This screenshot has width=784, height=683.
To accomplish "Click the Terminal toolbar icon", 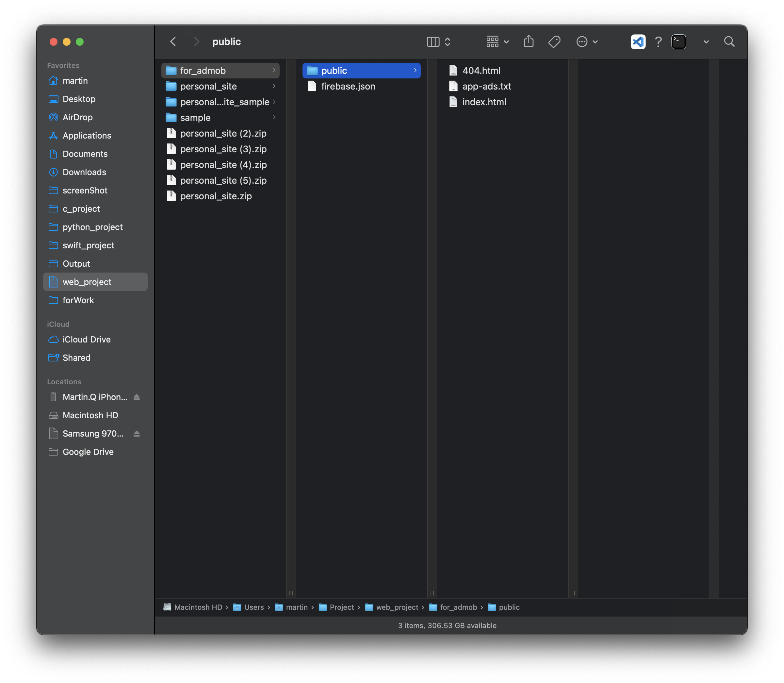I will coord(678,42).
